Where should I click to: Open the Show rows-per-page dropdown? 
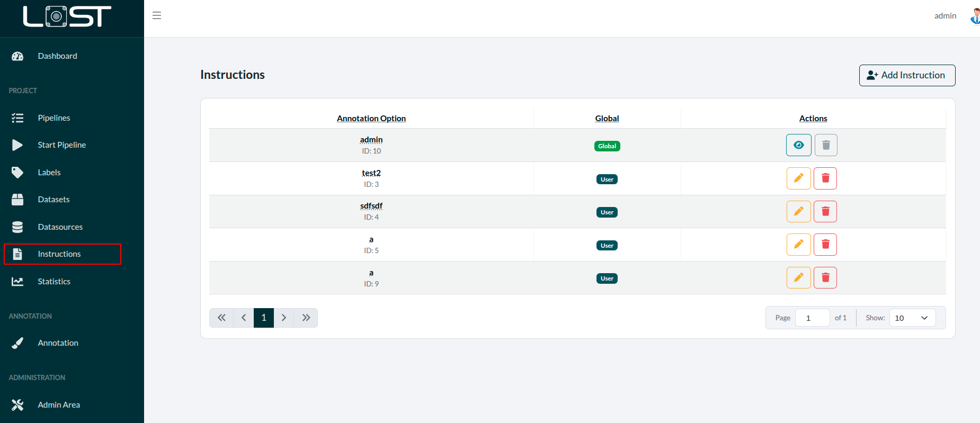pyautogui.click(x=912, y=318)
